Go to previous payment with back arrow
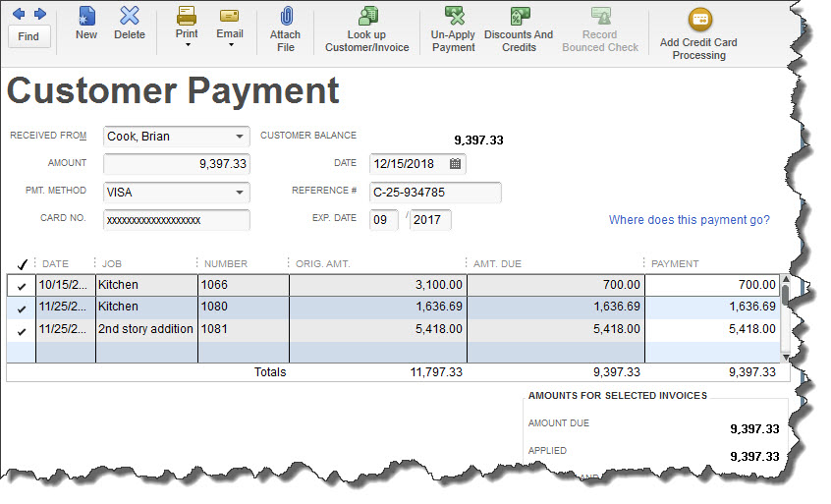831x504 pixels. pyautogui.click(x=19, y=14)
